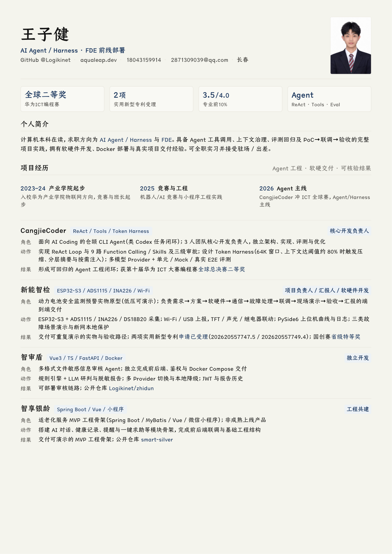
Task: Click patent number 202620557747.5 text
Action: point(233,337)
